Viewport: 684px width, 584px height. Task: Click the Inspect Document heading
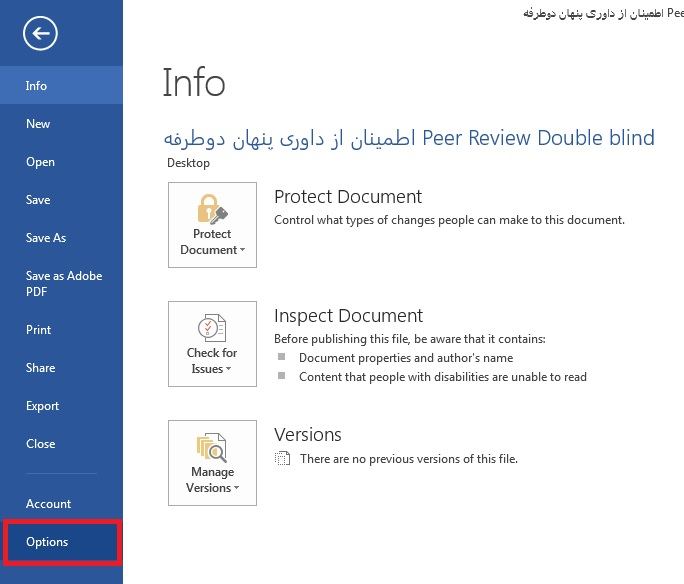point(348,316)
